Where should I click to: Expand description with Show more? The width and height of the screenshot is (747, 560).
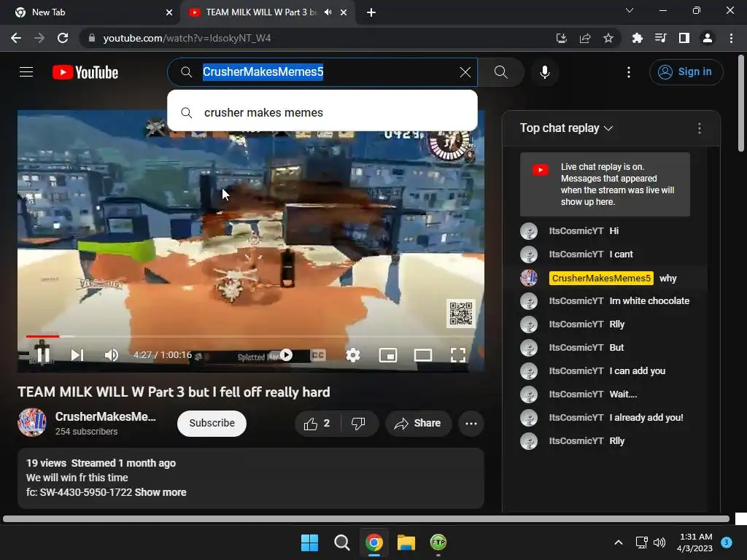(160, 492)
